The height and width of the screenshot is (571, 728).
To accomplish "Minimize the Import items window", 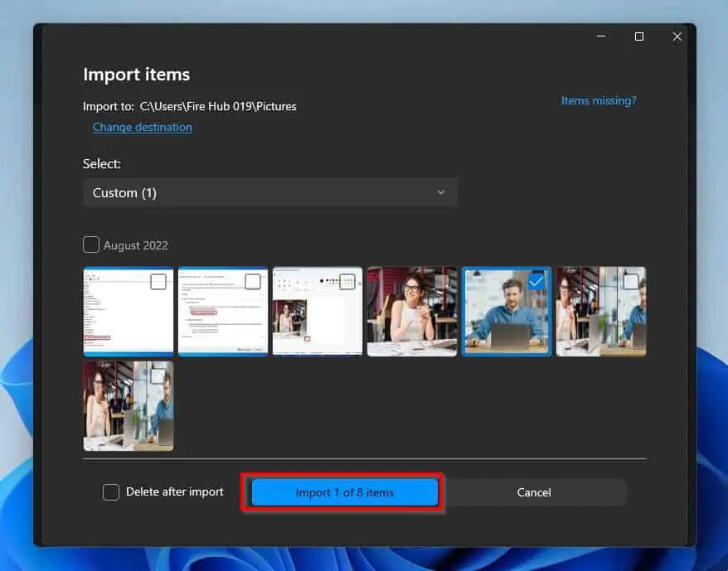I will coord(601,36).
